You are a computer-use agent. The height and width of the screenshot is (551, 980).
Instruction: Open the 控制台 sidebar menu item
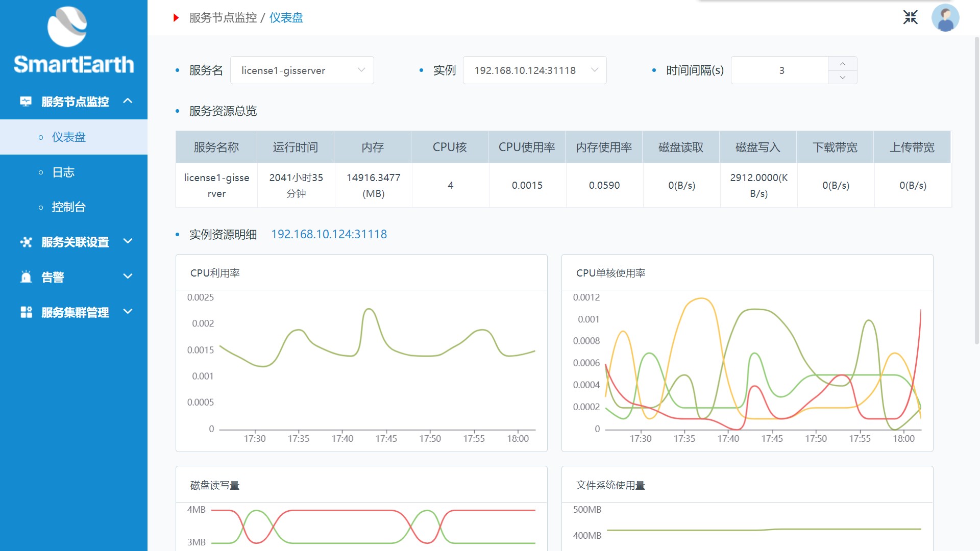68,207
